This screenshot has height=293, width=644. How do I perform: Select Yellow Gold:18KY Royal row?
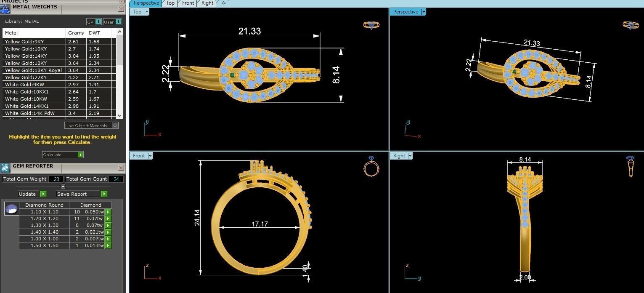(59, 70)
